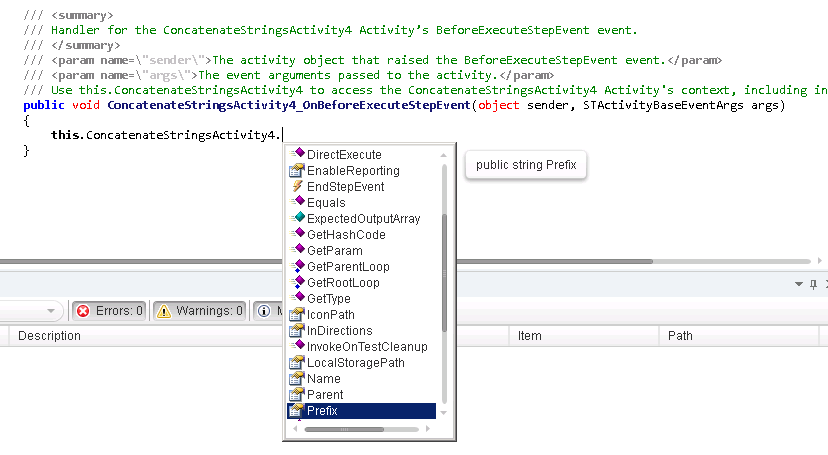Toggle the Warnings: 0 filter button

pyautogui.click(x=199, y=311)
